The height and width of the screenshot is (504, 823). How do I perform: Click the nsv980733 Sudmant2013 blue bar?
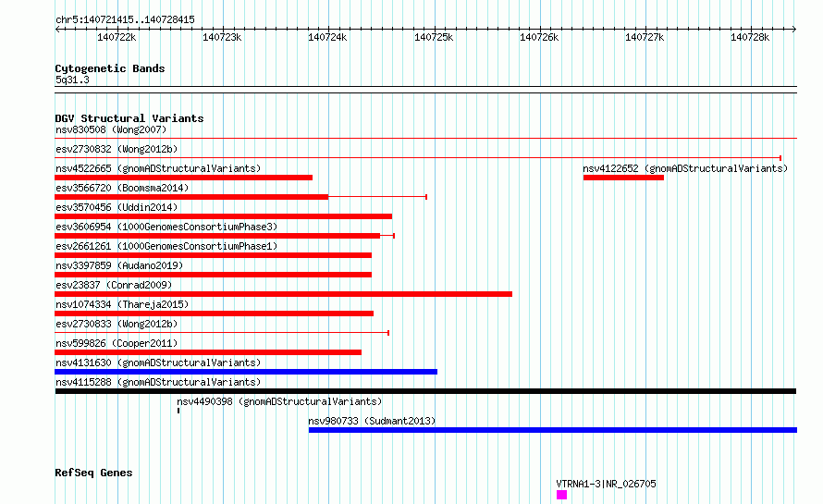553,430
